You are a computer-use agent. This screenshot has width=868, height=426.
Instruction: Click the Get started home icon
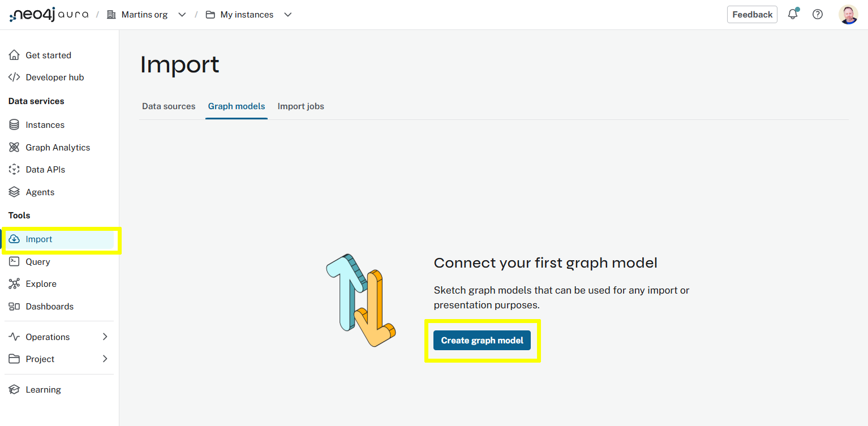14,55
